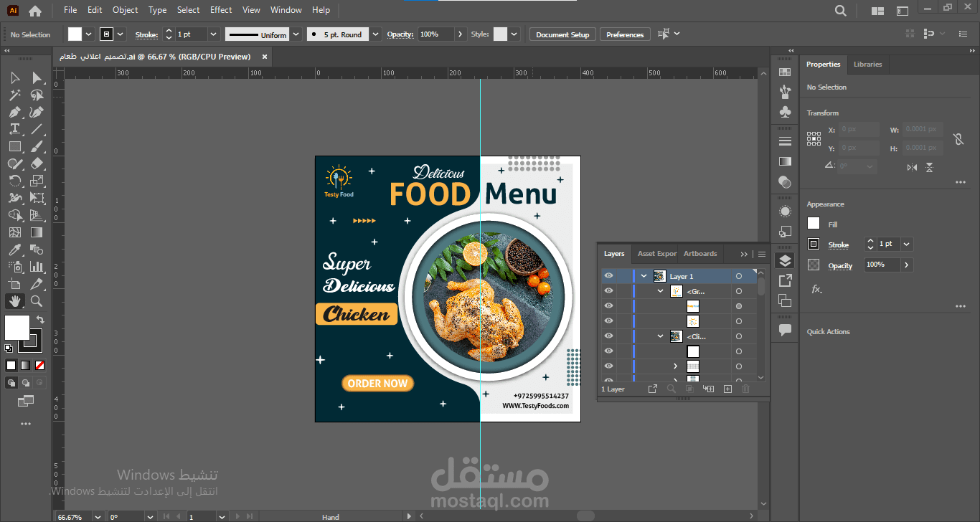
Task: Toggle visibility of the <Gr... group
Action: 608,291
